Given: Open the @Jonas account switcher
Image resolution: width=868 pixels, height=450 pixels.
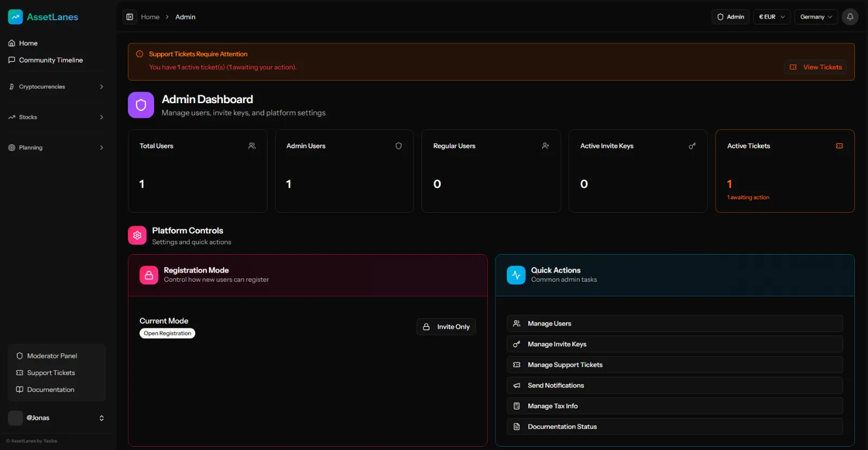Looking at the screenshot, I should (56, 418).
